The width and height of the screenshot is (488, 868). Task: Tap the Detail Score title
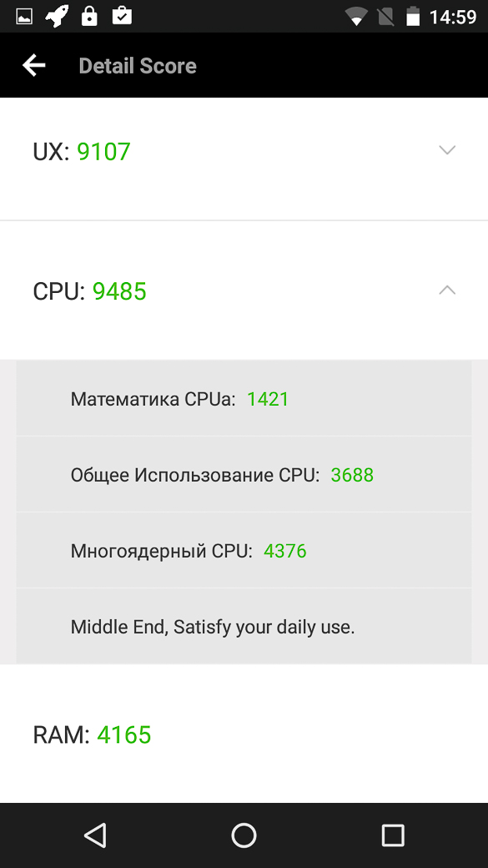pos(138,66)
